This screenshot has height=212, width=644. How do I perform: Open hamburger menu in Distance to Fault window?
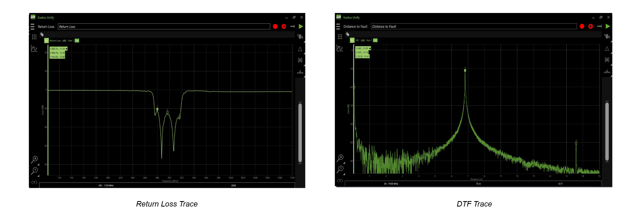(338, 26)
